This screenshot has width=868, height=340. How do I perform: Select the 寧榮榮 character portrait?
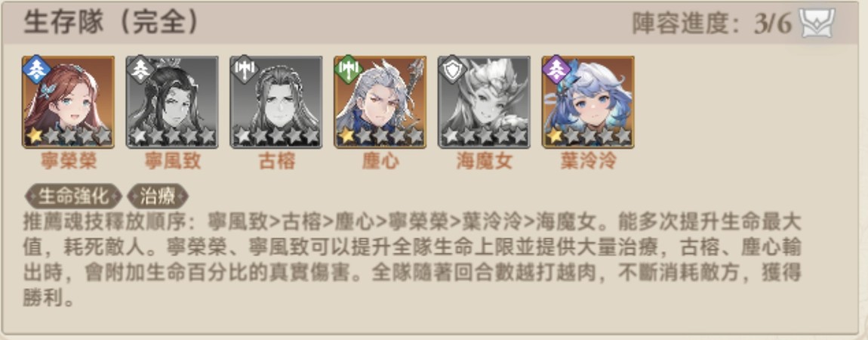pos(68,102)
